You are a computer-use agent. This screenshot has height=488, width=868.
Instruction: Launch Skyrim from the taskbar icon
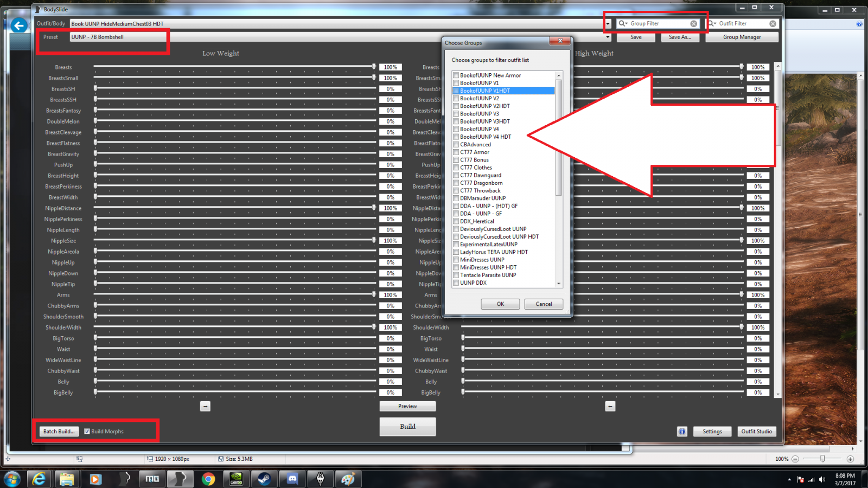click(x=321, y=479)
